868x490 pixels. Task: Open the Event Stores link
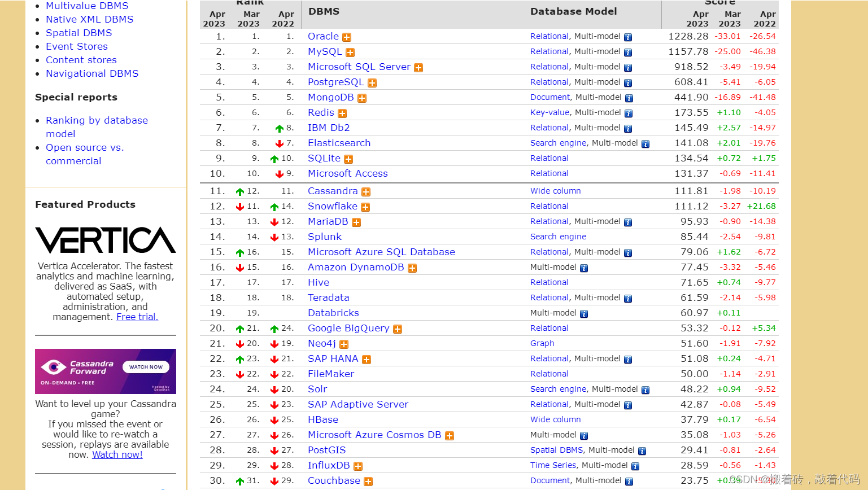[77, 46]
